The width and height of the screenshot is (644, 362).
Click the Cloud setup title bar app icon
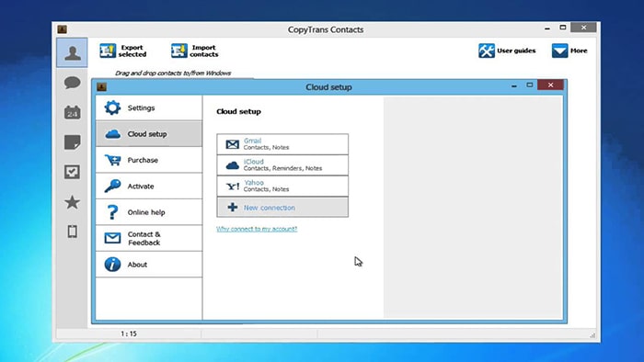pos(101,87)
